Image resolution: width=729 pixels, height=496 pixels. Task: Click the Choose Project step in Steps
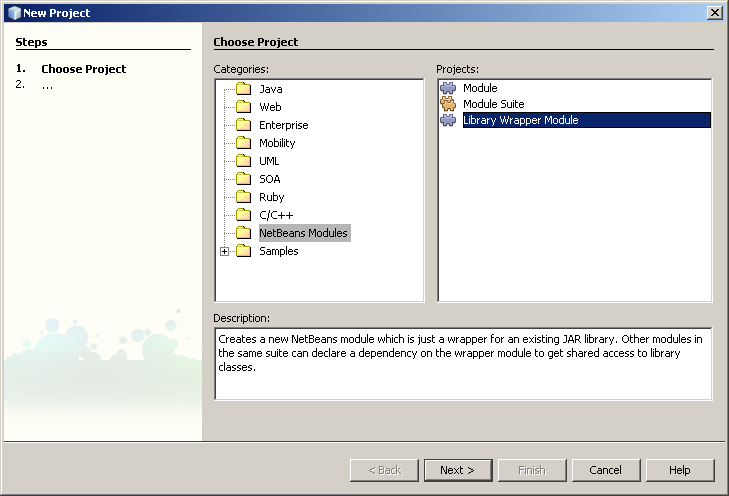pos(83,69)
